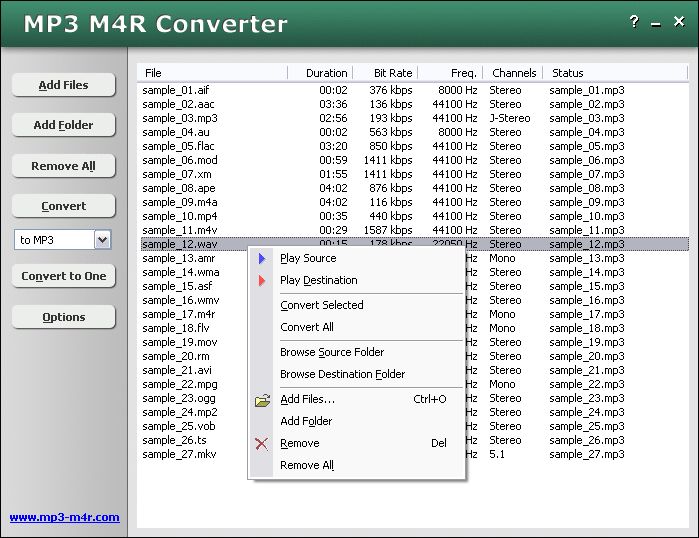Open the output format dropdown arrow

click(102, 240)
